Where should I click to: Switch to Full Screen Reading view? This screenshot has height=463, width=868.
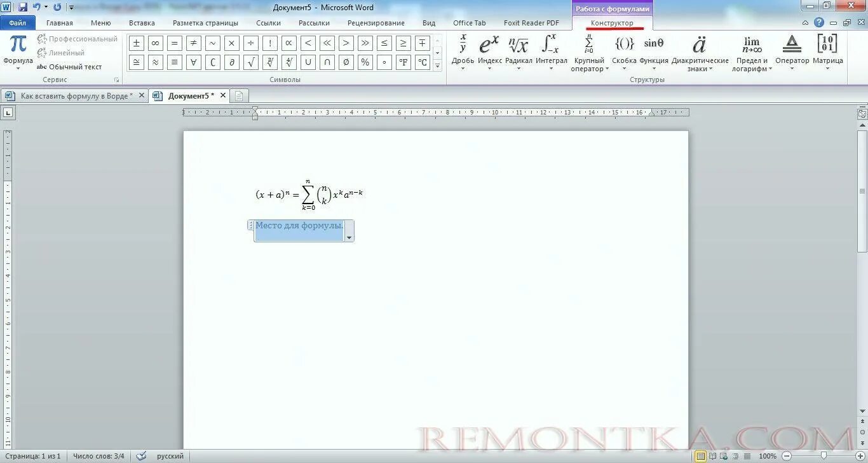712,456
